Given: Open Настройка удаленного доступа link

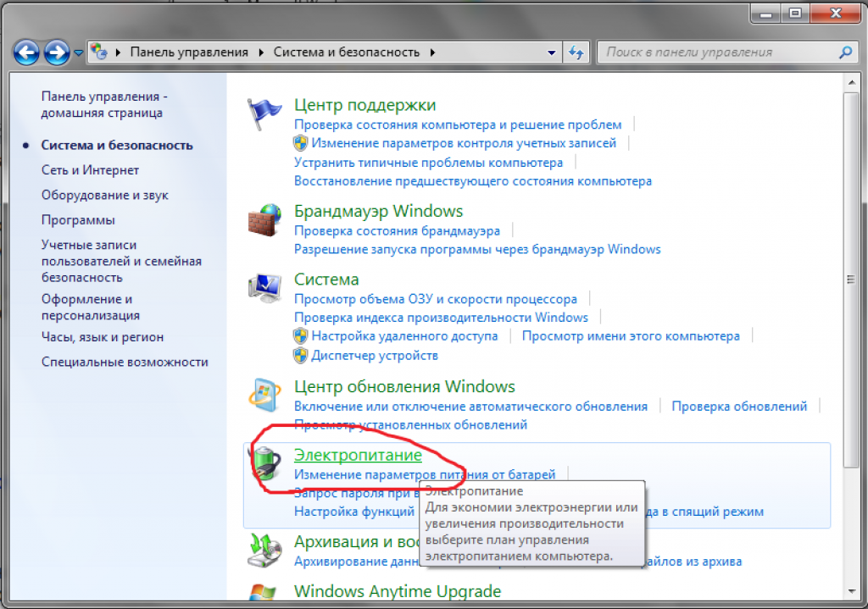Looking at the screenshot, I should coord(404,336).
